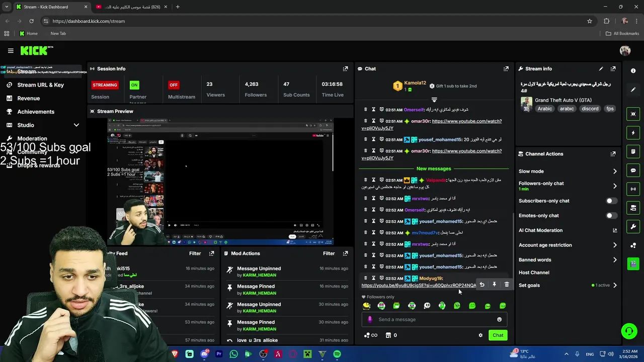Image resolution: width=644 pixels, height=362 pixels.
Task: Open Achievements in the sidebar
Action: coord(35,112)
